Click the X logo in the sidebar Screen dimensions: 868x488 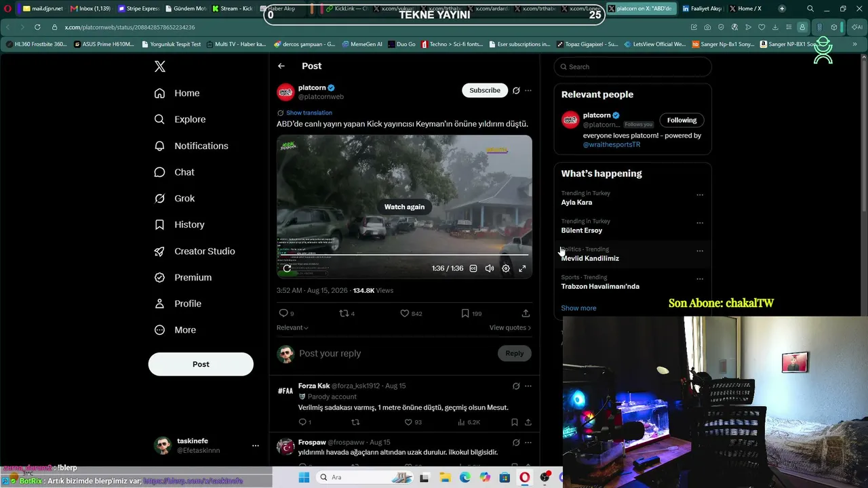tap(160, 66)
